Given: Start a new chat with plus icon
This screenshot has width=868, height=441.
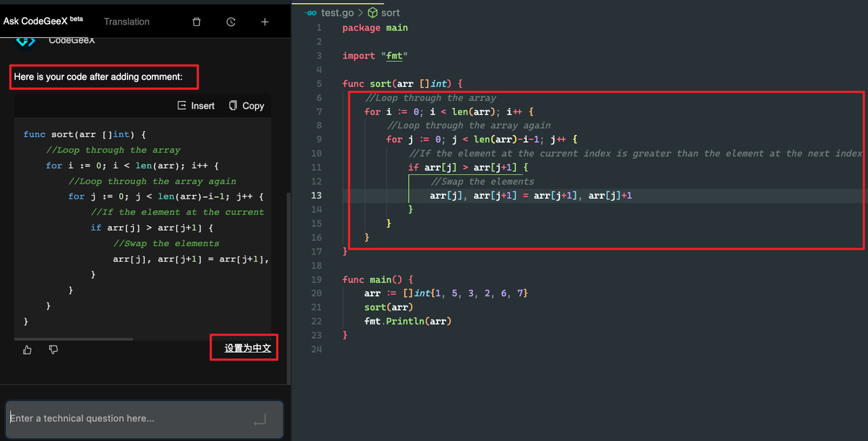Looking at the screenshot, I should tap(264, 22).
